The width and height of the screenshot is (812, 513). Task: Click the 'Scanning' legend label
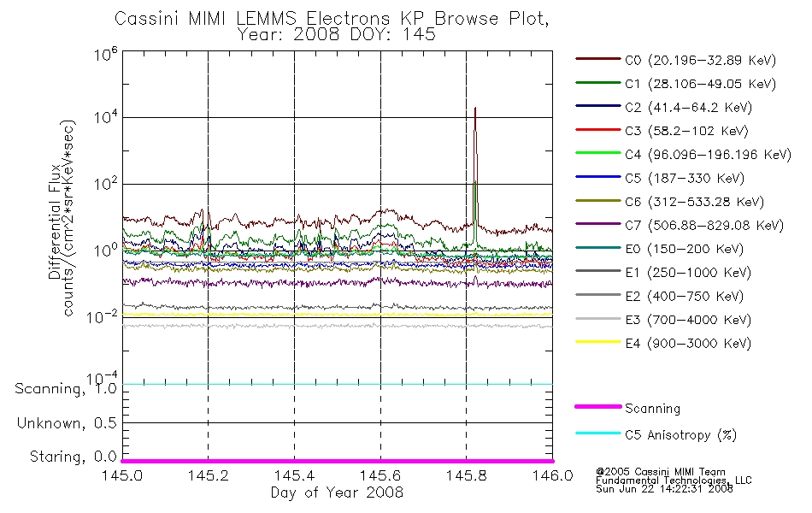(652, 409)
